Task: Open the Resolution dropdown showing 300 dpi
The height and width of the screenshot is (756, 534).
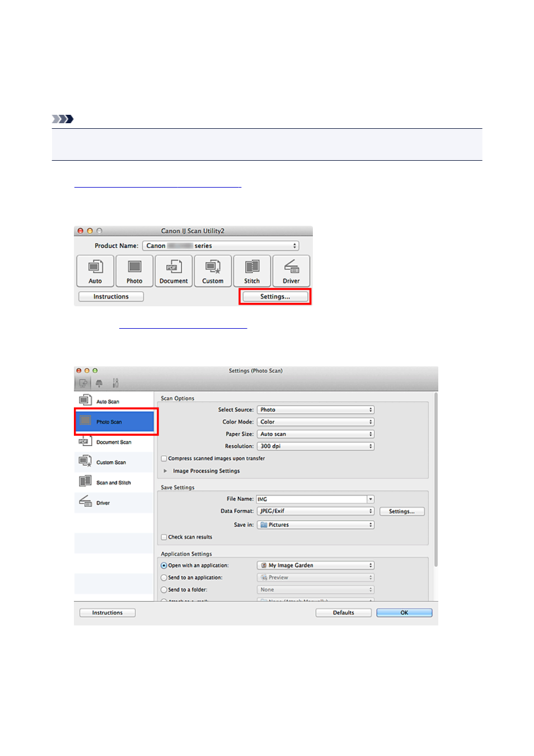Action: click(x=316, y=446)
